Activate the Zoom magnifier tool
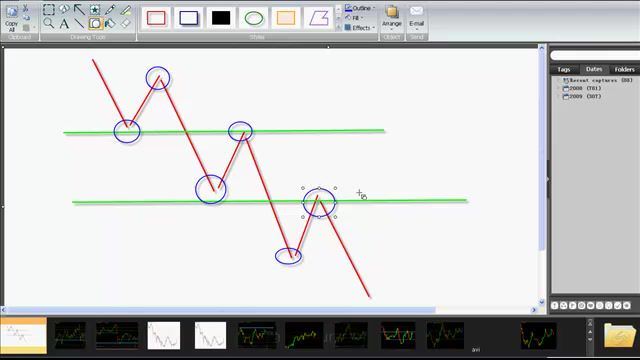640x360 pixels. [x=49, y=23]
